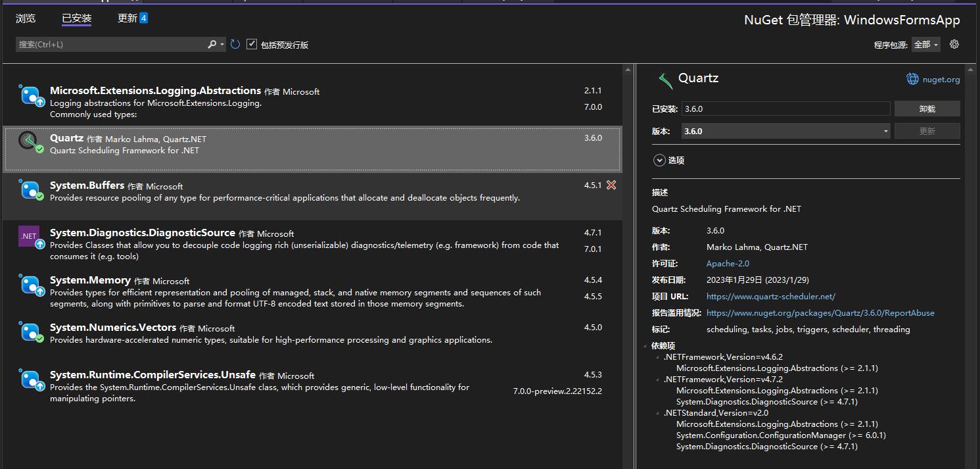Click Logging.Abstractions dependency under .NETFramework v4.6.2
Viewport: 980px width, 469px height.
click(x=777, y=368)
